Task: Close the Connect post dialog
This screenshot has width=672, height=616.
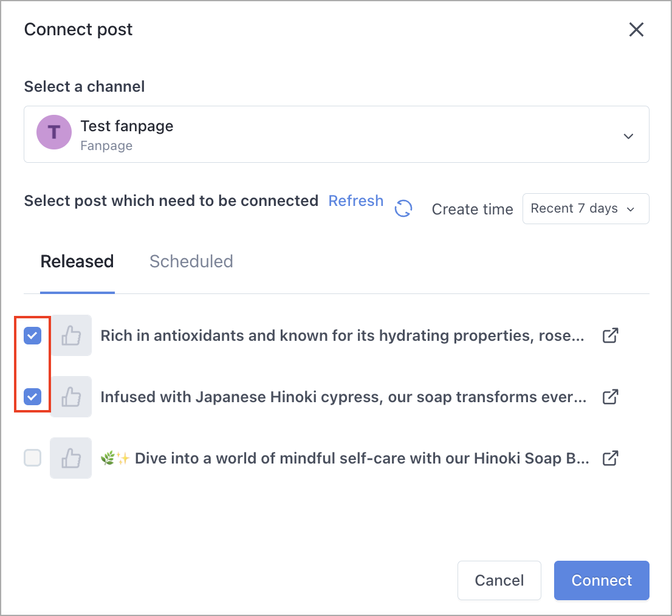Action: point(636,30)
